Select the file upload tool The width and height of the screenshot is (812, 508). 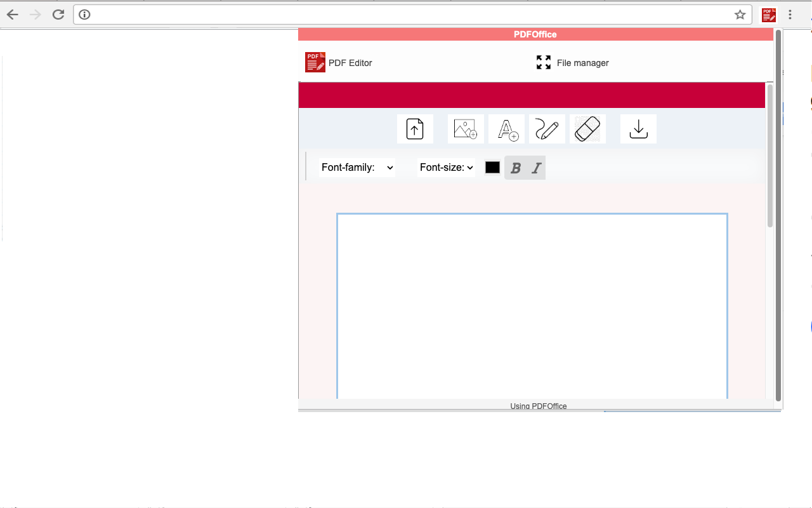pos(415,129)
